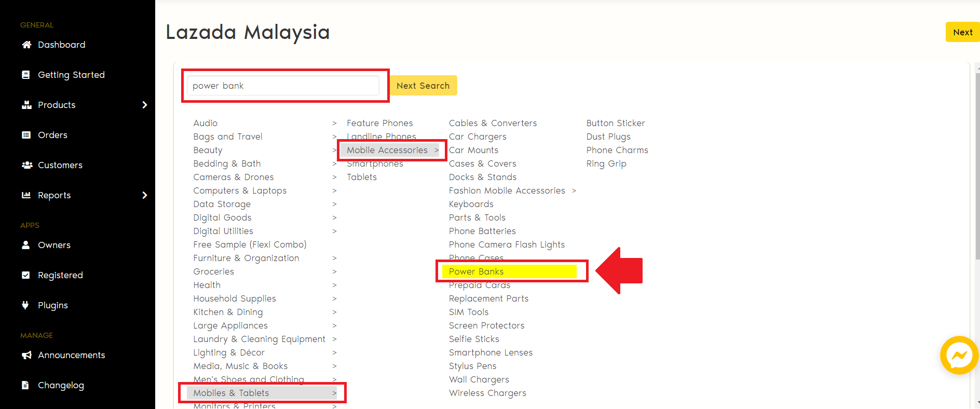Open Dashboard in the sidebar
The height and width of the screenshot is (409, 980).
[x=62, y=45]
